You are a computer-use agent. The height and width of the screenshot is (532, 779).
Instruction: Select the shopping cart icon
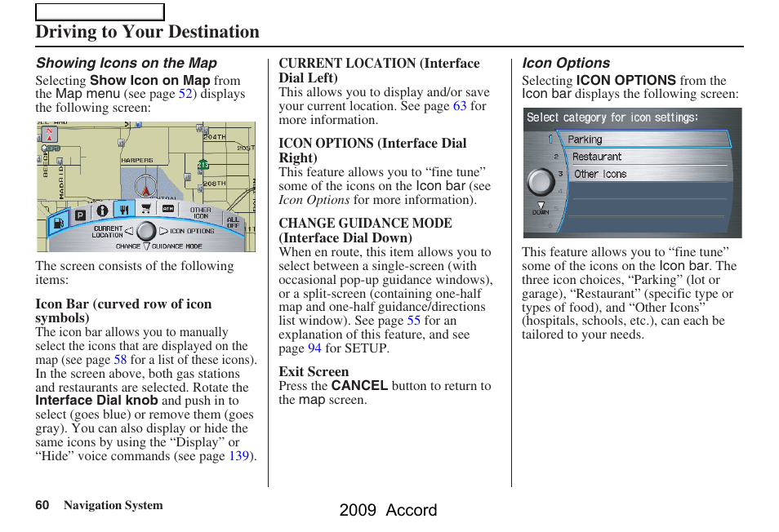145,209
